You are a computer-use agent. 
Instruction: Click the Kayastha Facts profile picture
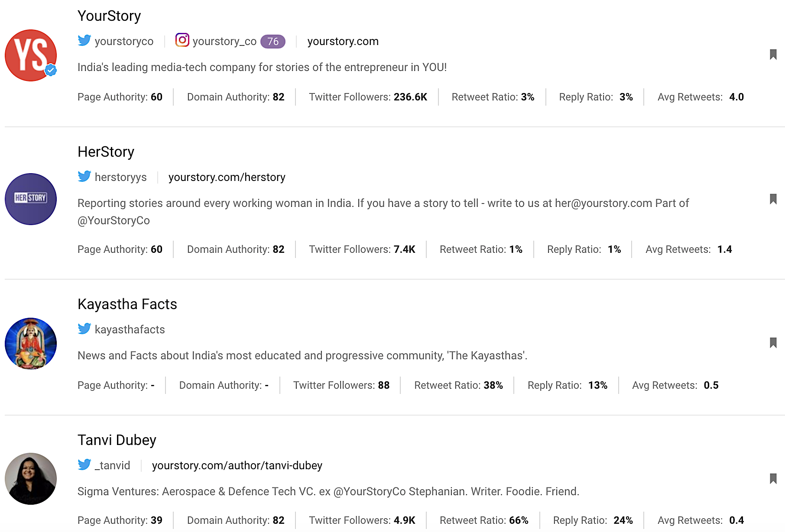point(31,344)
